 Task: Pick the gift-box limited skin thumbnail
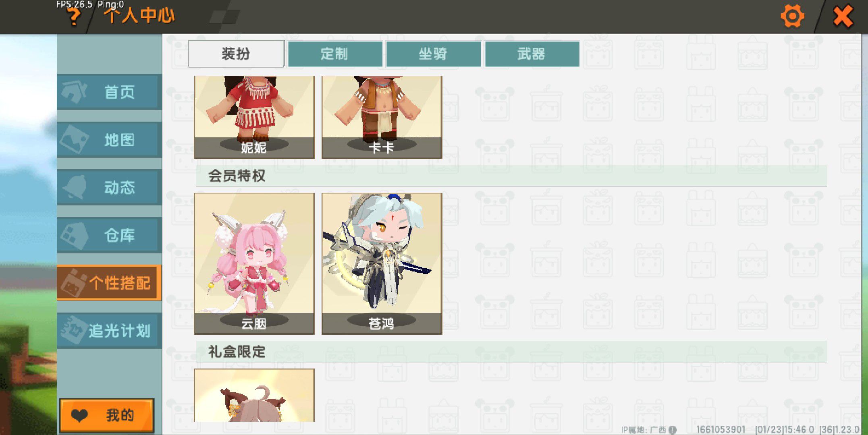click(x=254, y=395)
